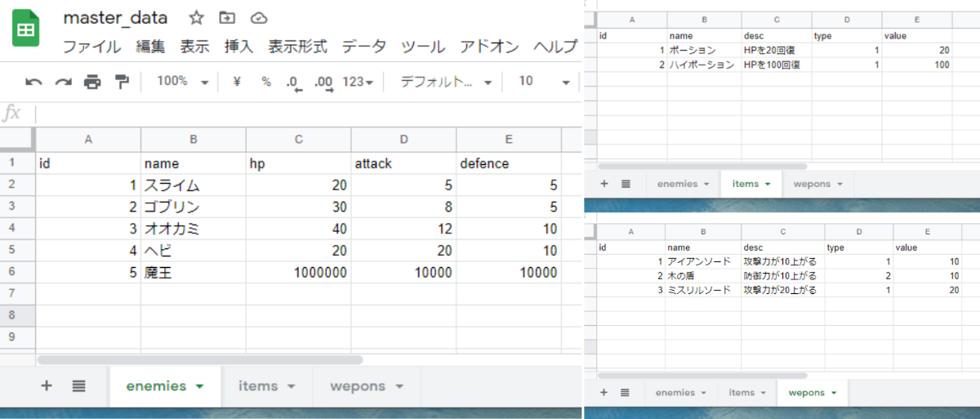This screenshot has width=980, height=419.
Task: Open wepons tab arrow in bottom-right window
Action: 833,393
